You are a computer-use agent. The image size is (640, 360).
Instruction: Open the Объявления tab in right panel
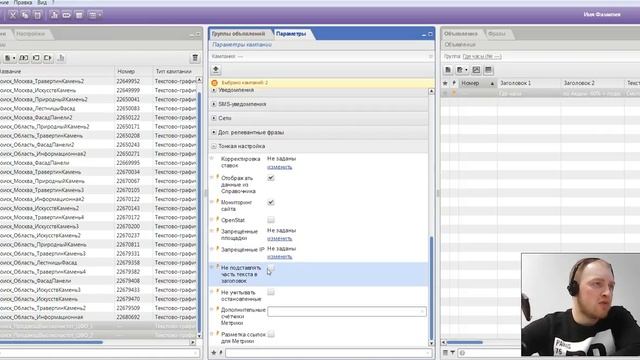[461, 34]
